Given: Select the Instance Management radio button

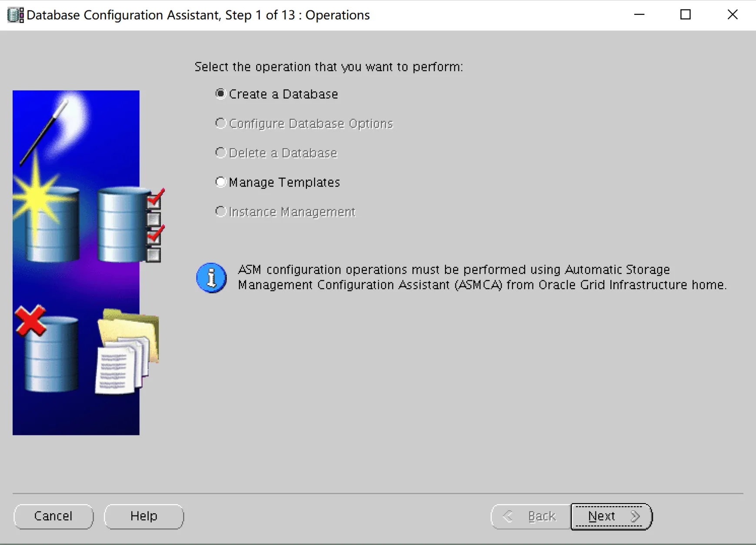Looking at the screenshot, I should coord(221,212).
